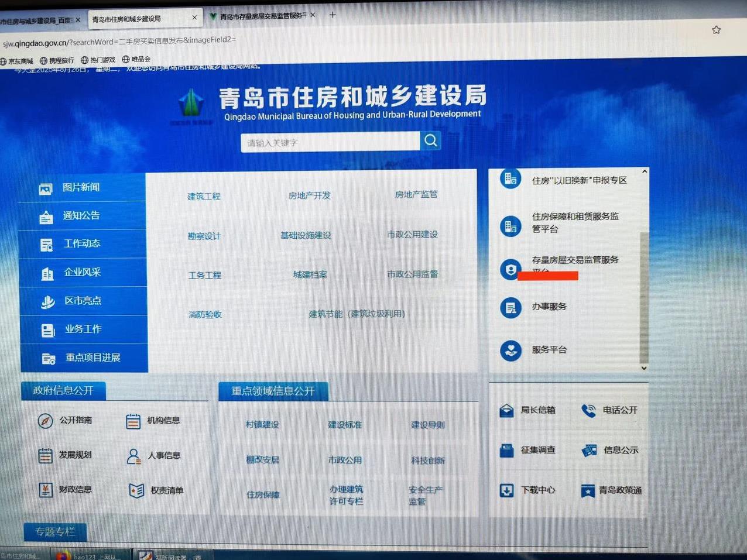747x560 pixels.
Task: Click the 权责清单 icon
Action: point(136,490)
